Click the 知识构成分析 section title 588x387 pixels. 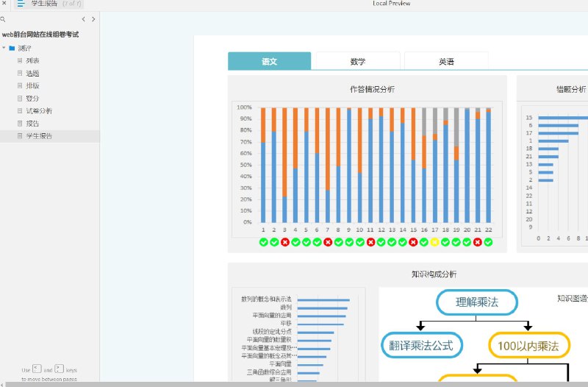click(434, 274)
